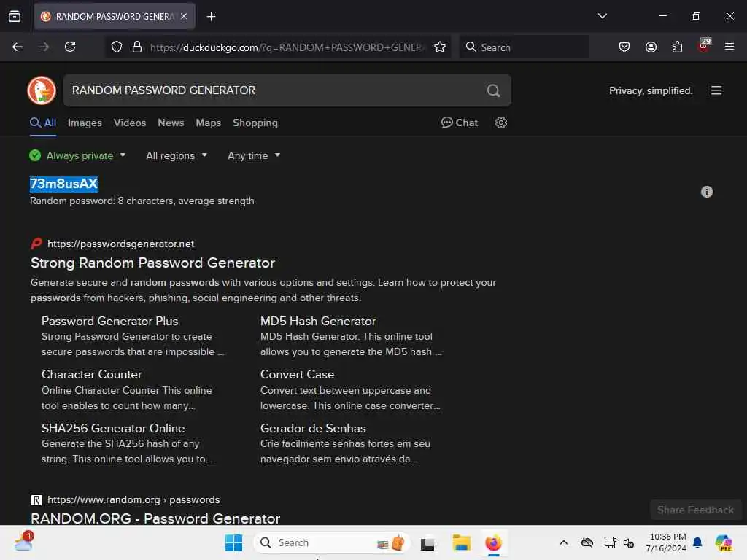Open MD5 Hash Generator sublink
The height and width of the screenshot is (560, 747).
tap(318, 322)
